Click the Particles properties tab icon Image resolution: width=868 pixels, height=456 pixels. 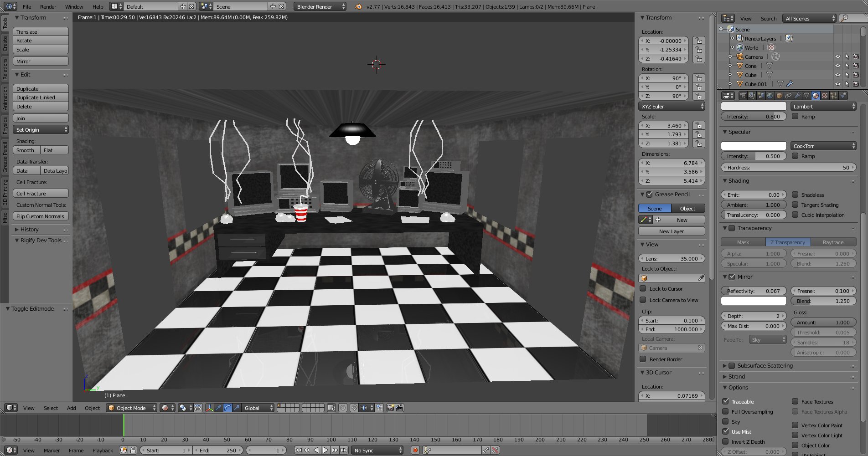coord(834,96)
